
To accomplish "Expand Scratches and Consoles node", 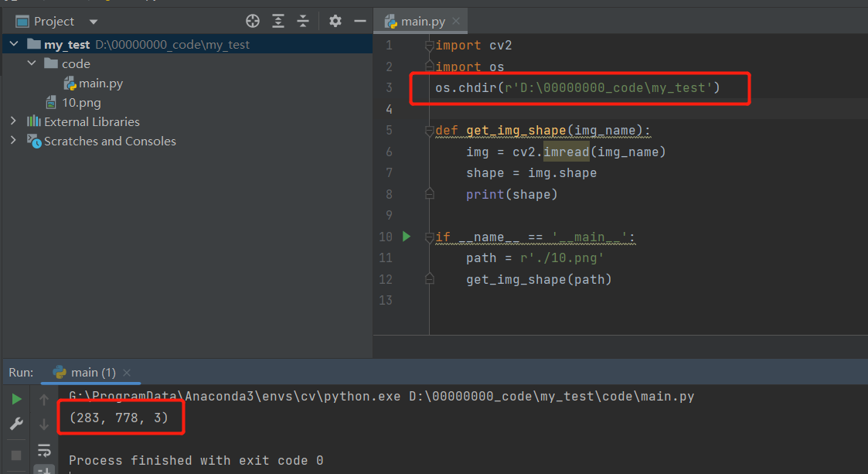I will pyautogui.click(x=13, y=141).
